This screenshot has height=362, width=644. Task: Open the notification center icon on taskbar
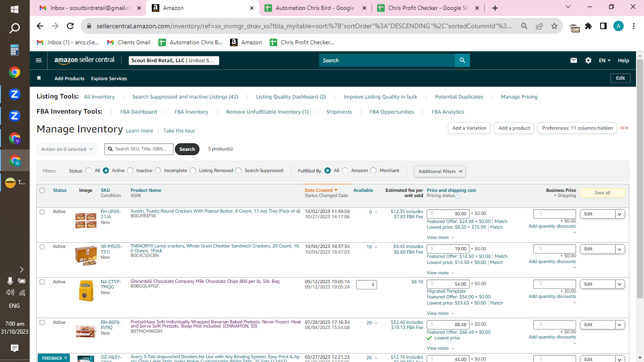click(x=15, y=348)
